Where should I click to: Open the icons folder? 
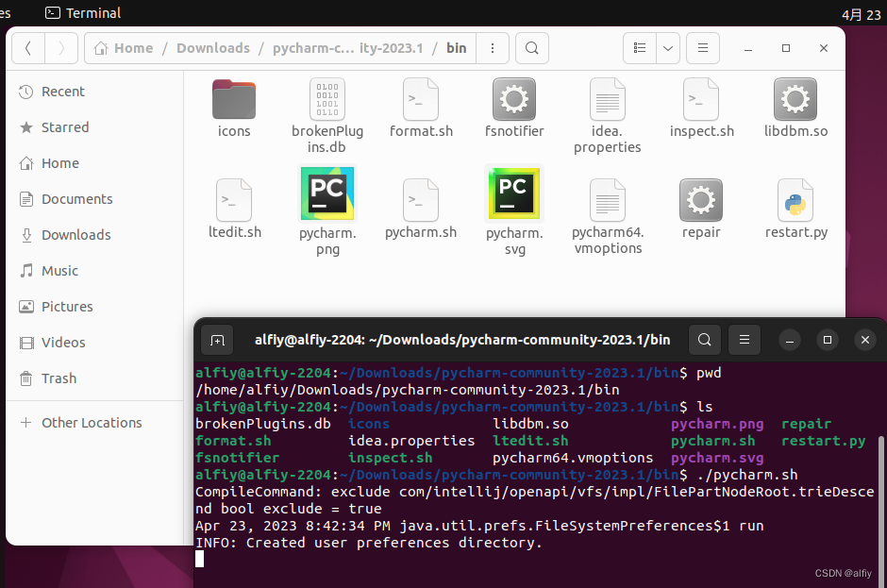pyautogui.click(x=234, y=100)
